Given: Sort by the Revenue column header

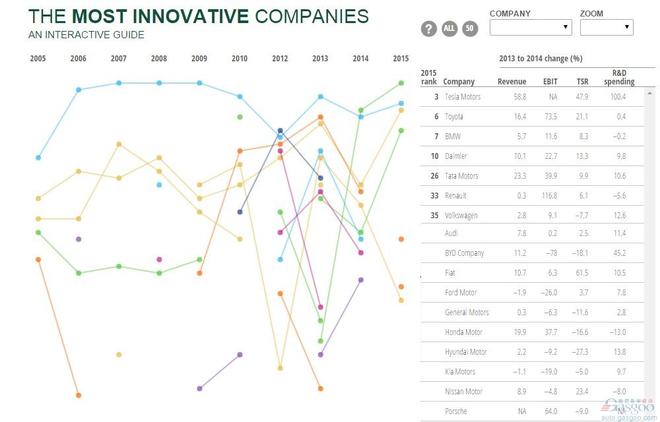Looking at the screenshot, I should (512, 80).
